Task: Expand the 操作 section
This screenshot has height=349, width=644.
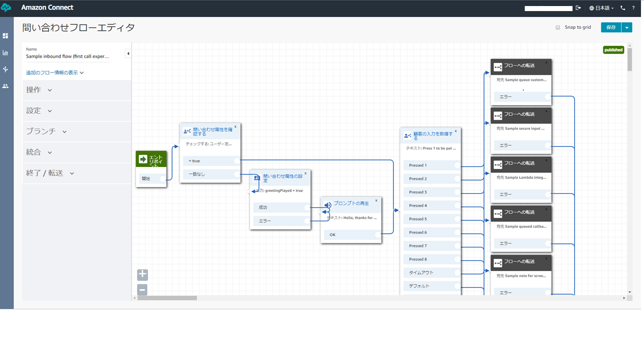Action: pyautogui.click(x=76, y=90)
